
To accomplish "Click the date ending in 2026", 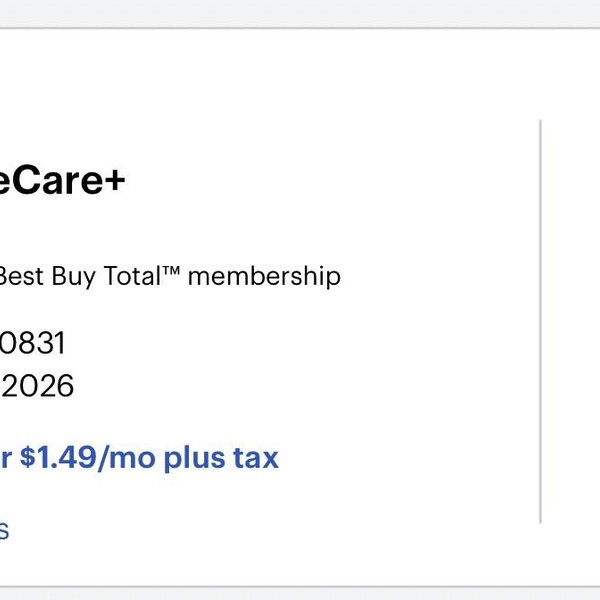I will tap(37, 386).
